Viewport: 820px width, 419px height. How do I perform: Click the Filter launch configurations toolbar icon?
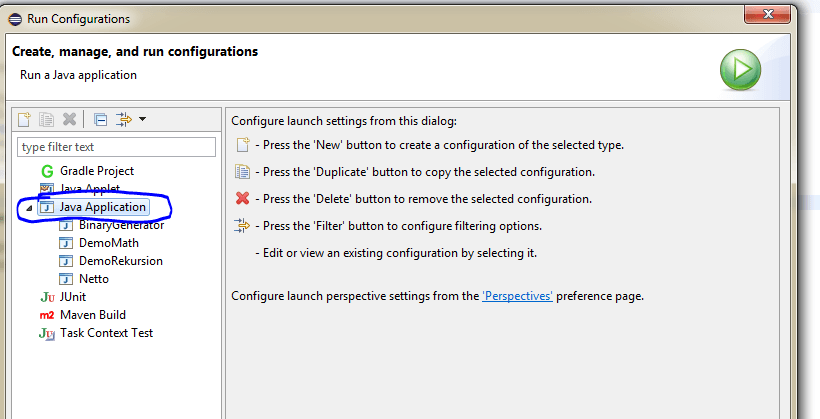(123, 120)
